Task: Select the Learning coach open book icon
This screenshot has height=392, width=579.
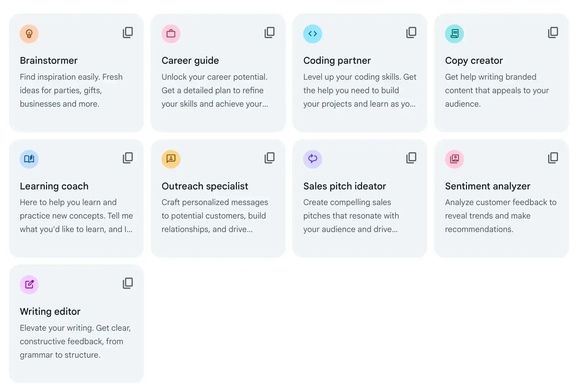Action: 29,159
